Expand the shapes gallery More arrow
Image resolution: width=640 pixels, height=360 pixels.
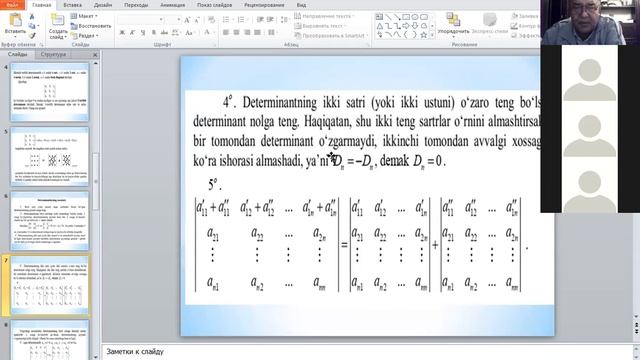pyautogui.click(x=432, y=36)
